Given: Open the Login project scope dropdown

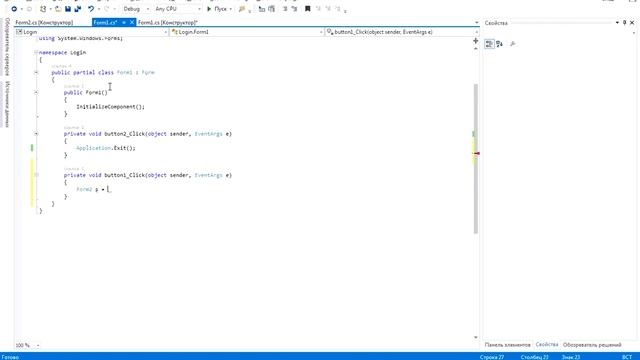Looking at the screenshot, I should click(x=91, y=32).
